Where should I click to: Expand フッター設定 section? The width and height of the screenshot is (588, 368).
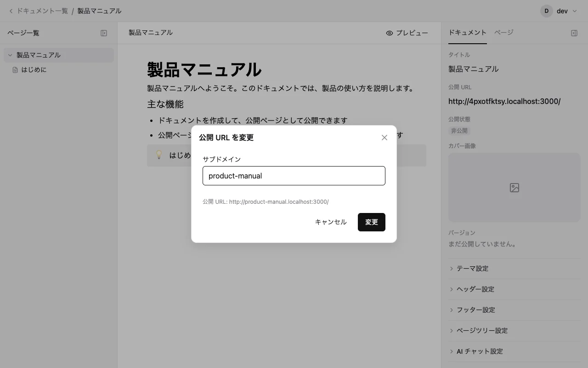coord(514,310)
